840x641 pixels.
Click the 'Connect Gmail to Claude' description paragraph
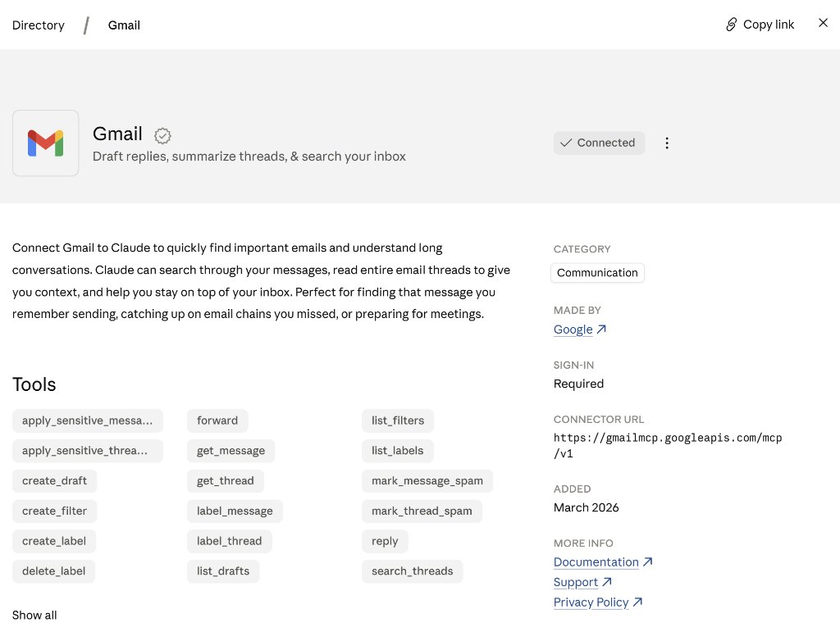click(x=261, y=280)
